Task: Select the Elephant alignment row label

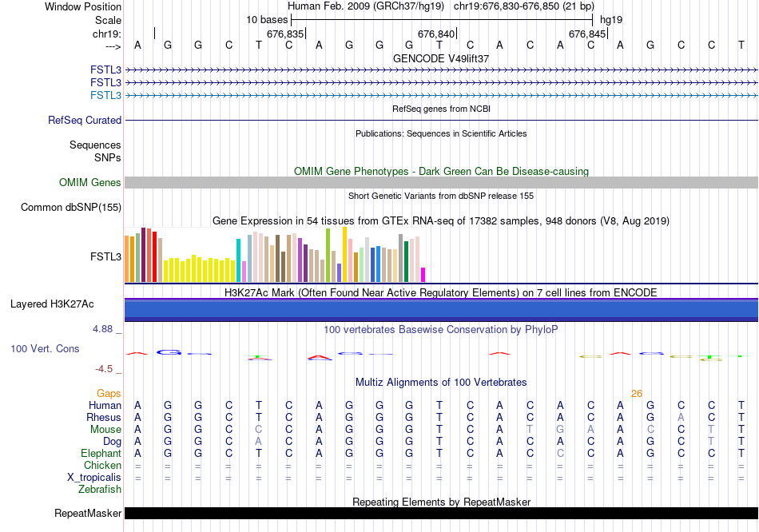Action: pyautogui.click(x=101, y=453)
